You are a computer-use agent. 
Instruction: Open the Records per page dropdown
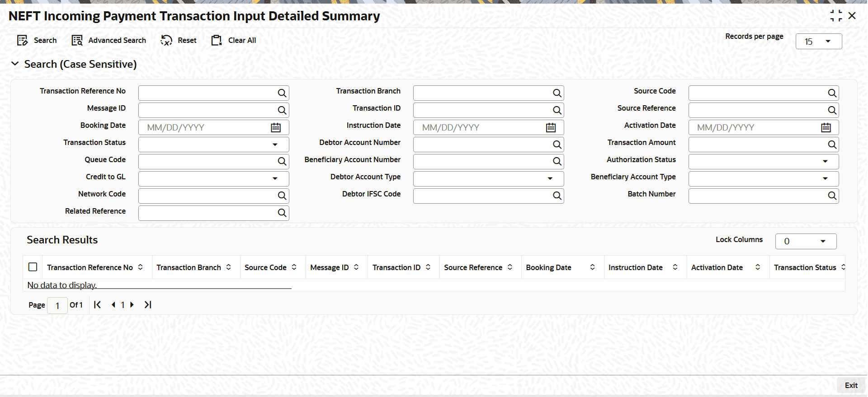coord(819,42)
